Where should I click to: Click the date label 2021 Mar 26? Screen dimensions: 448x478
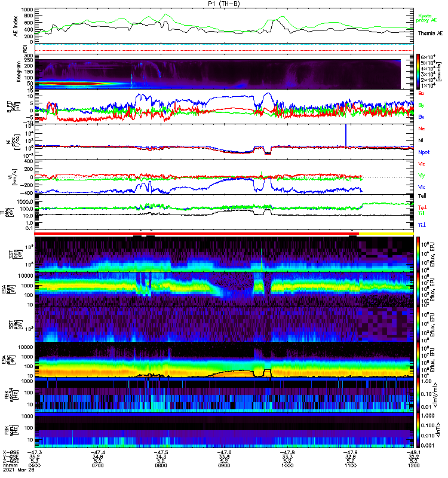[19, 470]
